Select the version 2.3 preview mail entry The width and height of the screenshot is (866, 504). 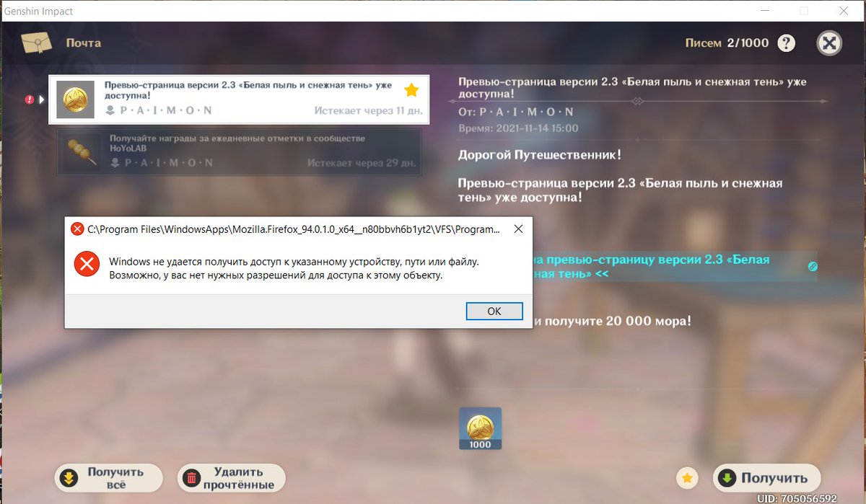click(x=239, y=100)
